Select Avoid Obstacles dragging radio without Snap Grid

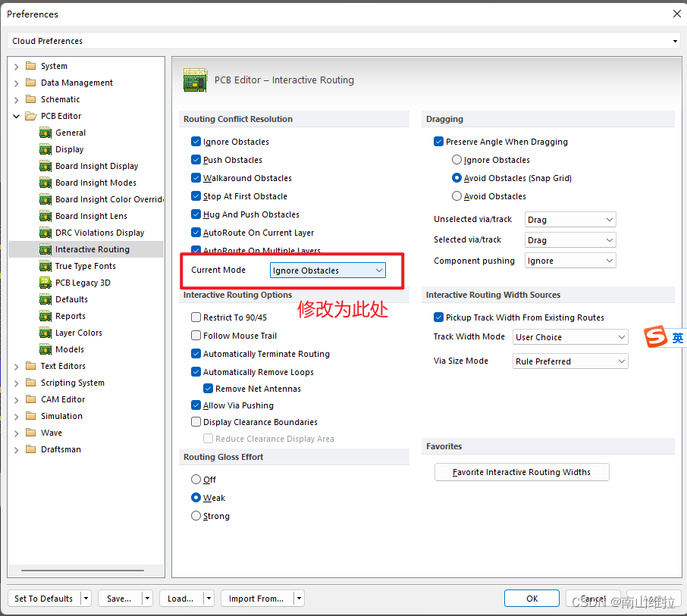coord(456,196)
